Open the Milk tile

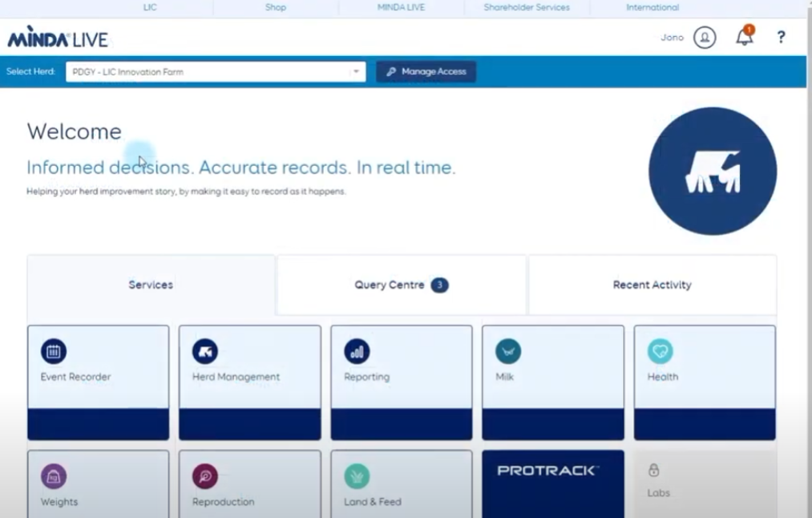(553, 382)
